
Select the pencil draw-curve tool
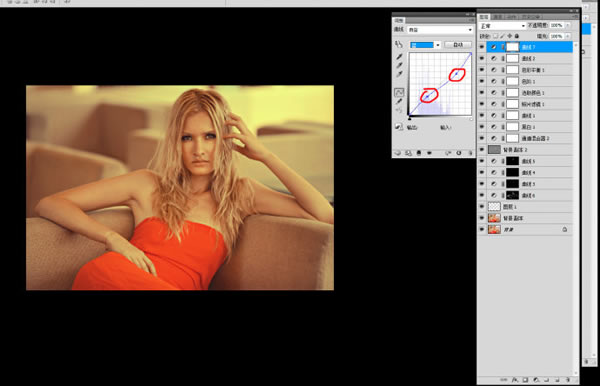(x=399, y=101)
